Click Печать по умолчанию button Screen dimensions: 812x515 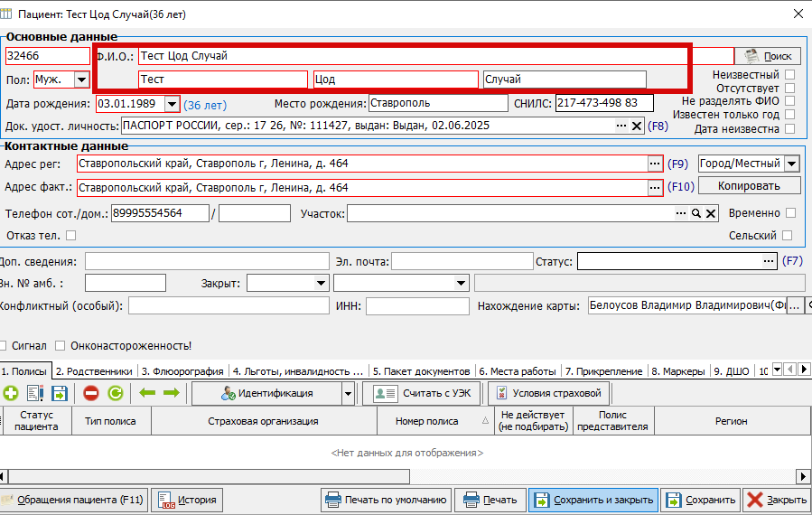click(x=386, y=500)
